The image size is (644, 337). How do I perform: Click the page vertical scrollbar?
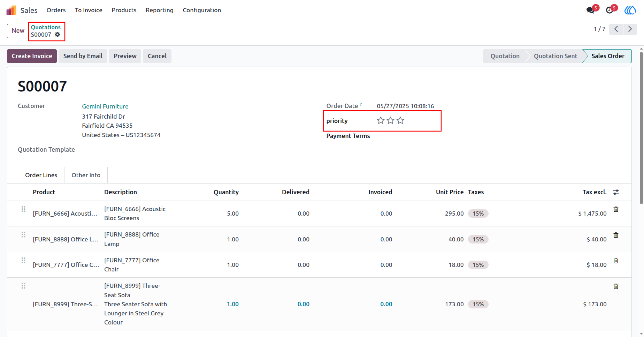pyautogui.click(x=641, y=127)
